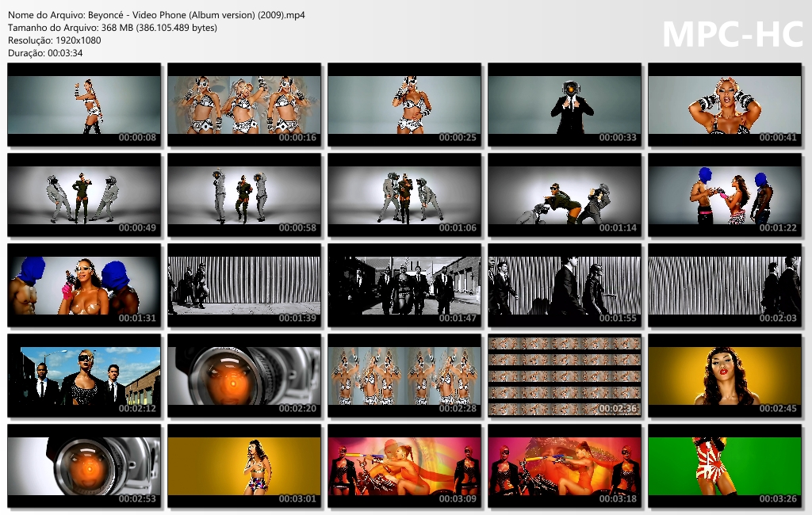Pick the camera lens frame at 00:02:53
This screenshot has height=515, width=812.
pyautogui.click(x=84, y=467)
